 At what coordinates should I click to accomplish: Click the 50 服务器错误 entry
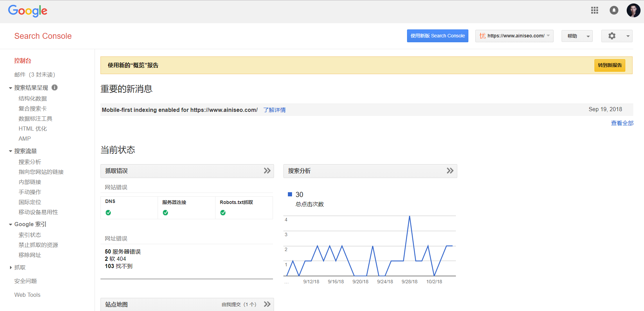pyautogui.click(x=123, y=251)
